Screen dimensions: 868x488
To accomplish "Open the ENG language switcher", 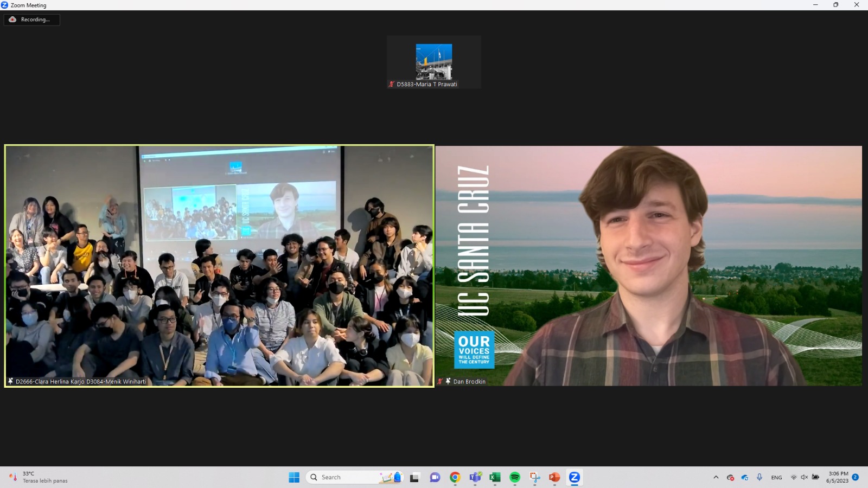I will [x=776, y=478].
